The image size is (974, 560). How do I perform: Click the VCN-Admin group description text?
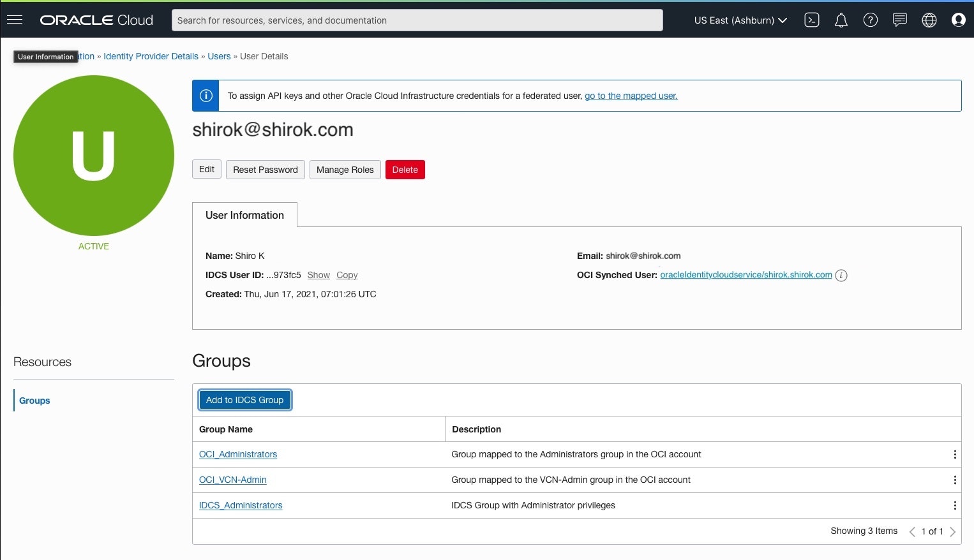[571, 480]
